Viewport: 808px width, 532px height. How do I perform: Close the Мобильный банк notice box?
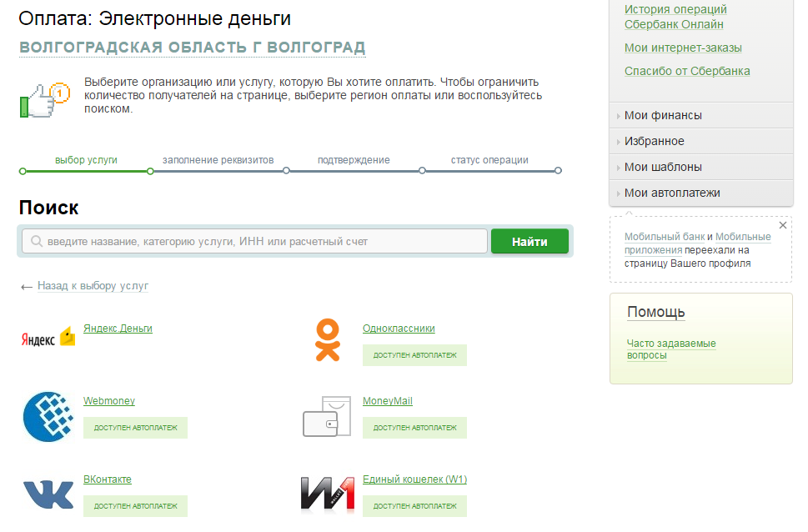click(x=782, y=225)
